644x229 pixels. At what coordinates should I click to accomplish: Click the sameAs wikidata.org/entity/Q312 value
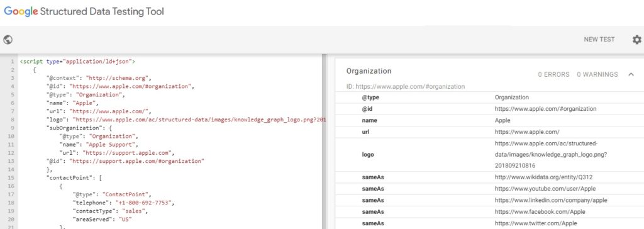coord(544,177)
